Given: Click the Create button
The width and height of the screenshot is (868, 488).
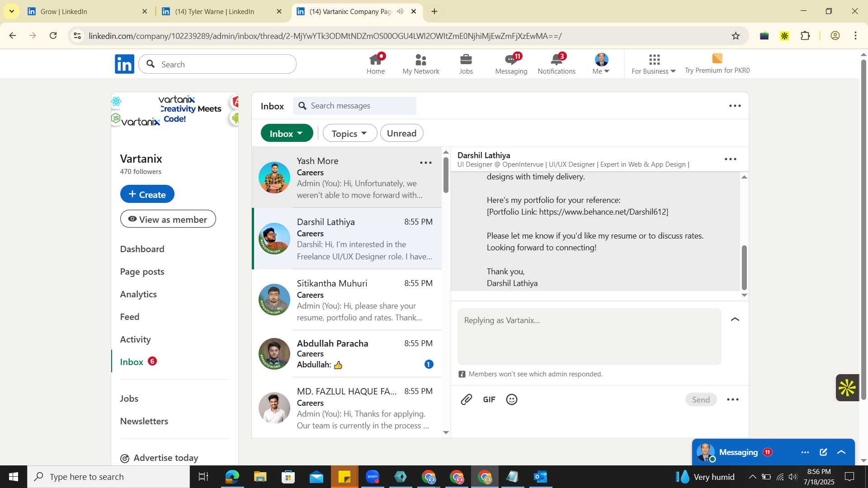Looking at the screenshot, I should click(x=147, y=194).
